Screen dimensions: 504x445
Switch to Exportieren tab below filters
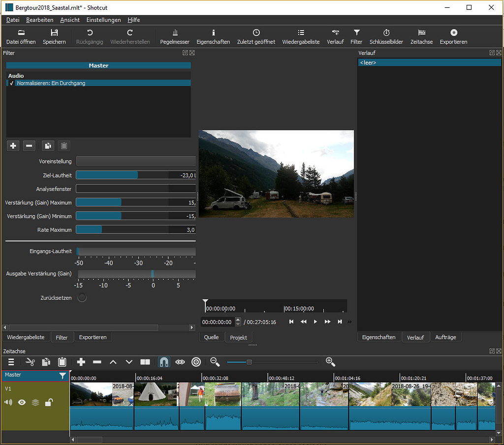pyautogui.click(x=93, y=337)
